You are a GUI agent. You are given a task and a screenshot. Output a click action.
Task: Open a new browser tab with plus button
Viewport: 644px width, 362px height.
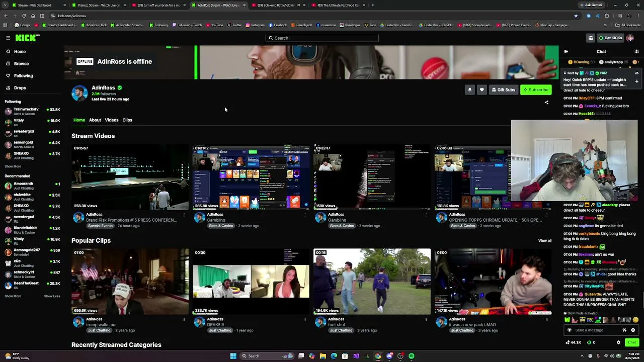[373, 5]
